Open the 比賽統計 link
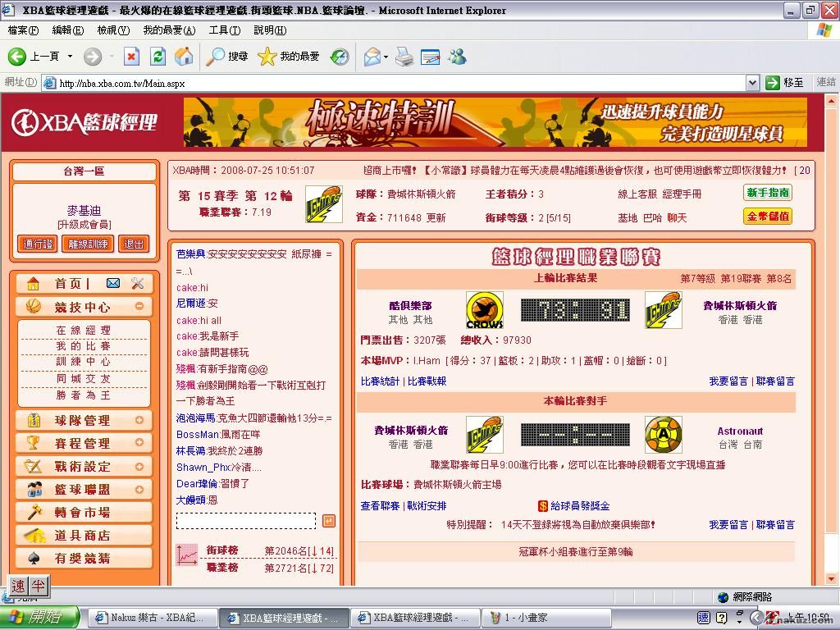The width and height of the screenshot is (840, 630). 380,381
